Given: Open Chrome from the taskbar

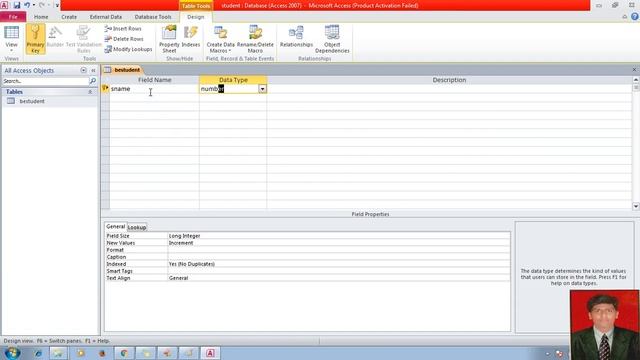Looking at the screenshot, I should click(124, 353).
